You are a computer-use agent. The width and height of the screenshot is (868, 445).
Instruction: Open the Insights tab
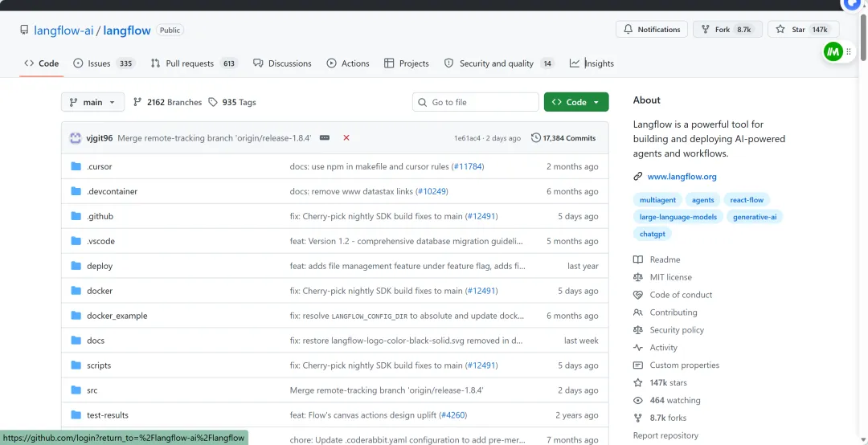[592, 63]
